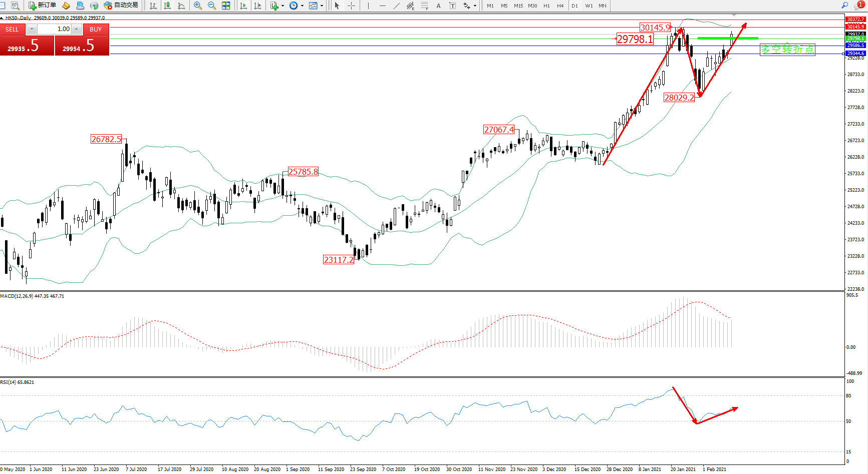Click the red SELL button

(x=12, y=30)
